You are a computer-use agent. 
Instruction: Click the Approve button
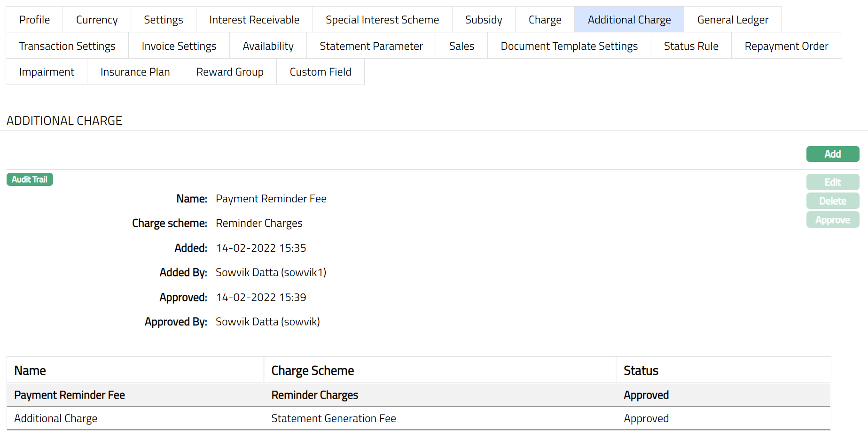(832, 220)
